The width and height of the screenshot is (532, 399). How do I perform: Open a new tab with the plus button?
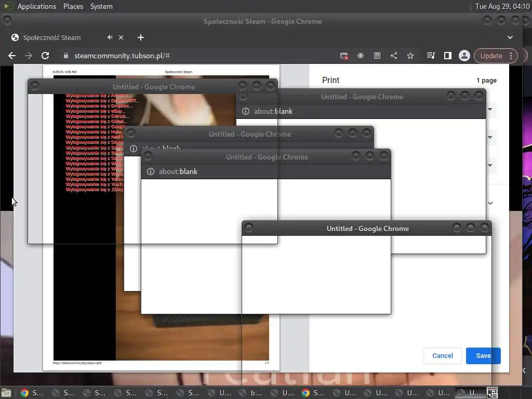coord(141,37)
